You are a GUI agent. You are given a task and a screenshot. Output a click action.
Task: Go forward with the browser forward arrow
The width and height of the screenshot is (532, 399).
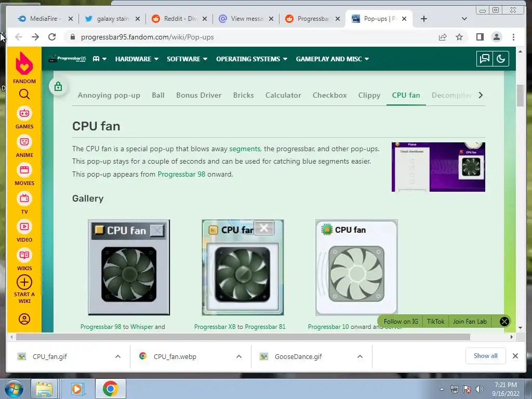pyautogui.click(x=35, y=37)
